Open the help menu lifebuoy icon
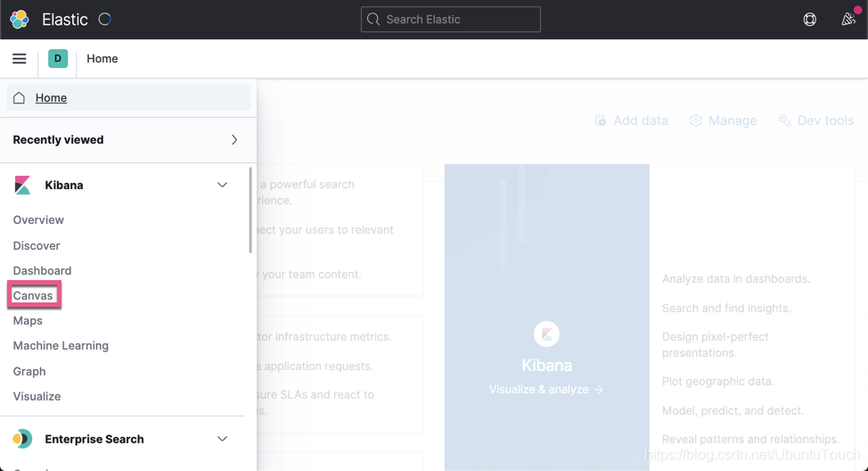868x471 pixels. click(809, 20)
